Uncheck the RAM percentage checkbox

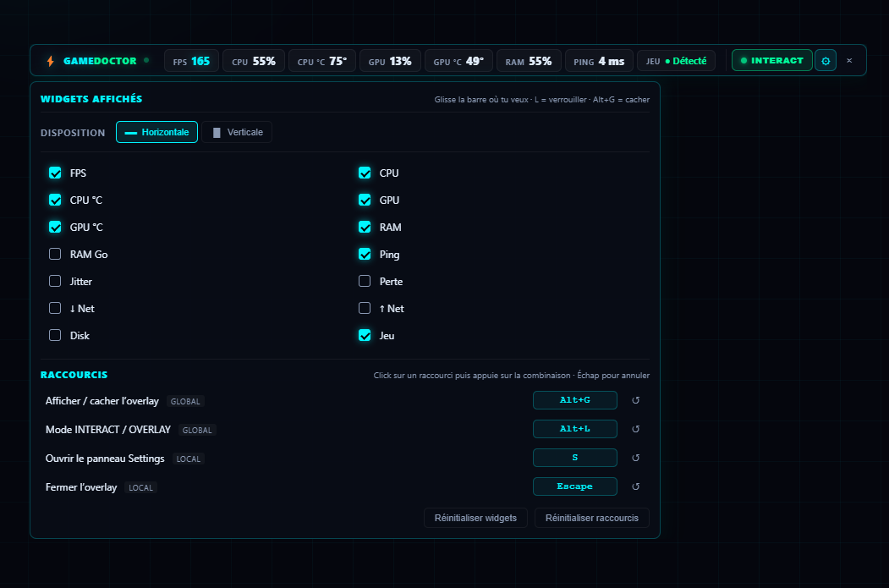click(x=365, y=228)
